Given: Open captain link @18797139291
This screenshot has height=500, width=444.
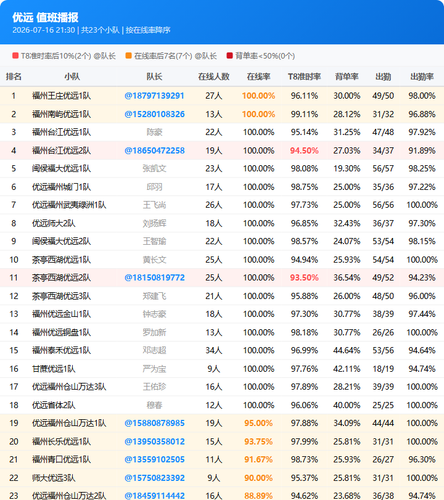Looking at the screenshot, I should pyautogui.click(x=154, y=96).
